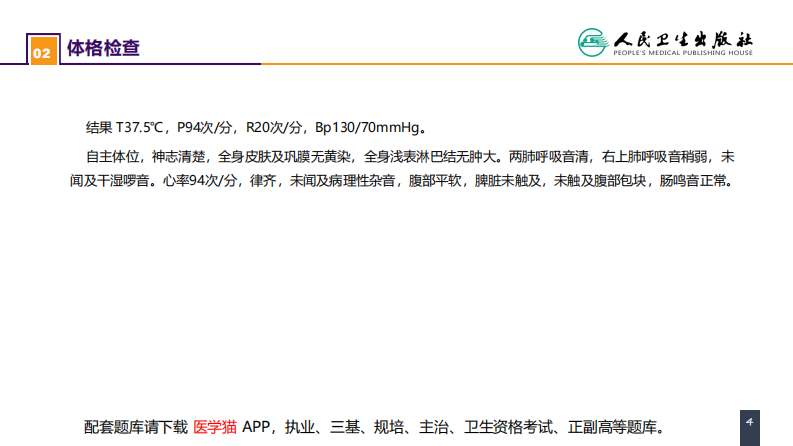Click the text 肠鸣音正常
This screenshot has width=793, height=446.
(x=692, y=181)
